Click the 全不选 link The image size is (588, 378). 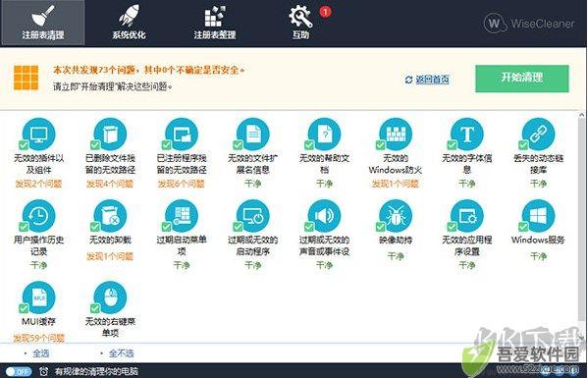click(x=121, y=353)
